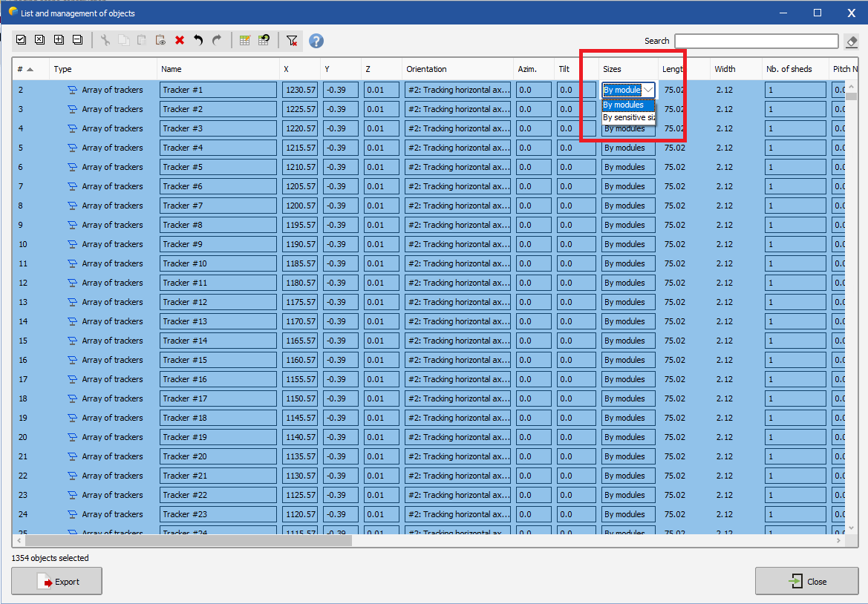Click the Undo arrow icon
The width and height of the screenshot is (868, 604).
pyautogui.click(x=198, y=41)
